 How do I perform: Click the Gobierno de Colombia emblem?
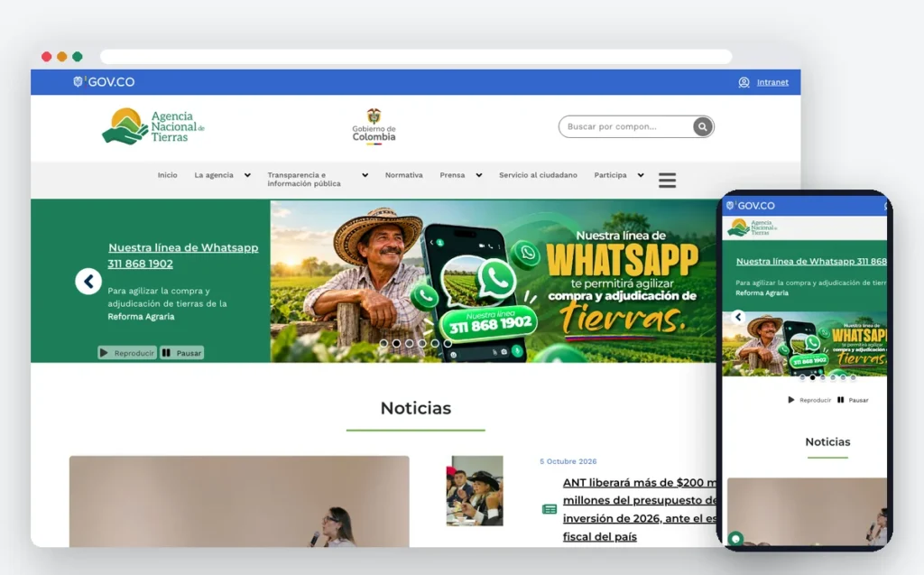pyautogui.click(x=374, y=125)
